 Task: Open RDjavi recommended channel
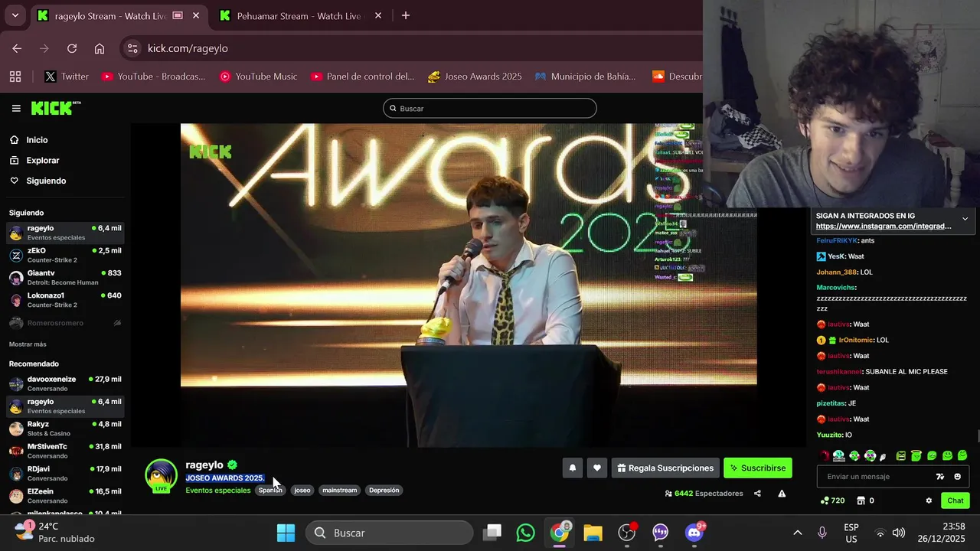(x=65, y=473)
